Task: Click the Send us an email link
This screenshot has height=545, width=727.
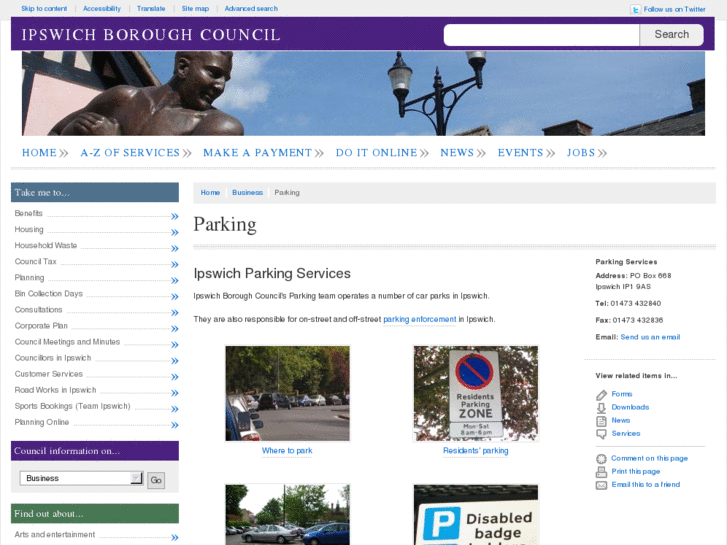Action: (x=650, y=337)
